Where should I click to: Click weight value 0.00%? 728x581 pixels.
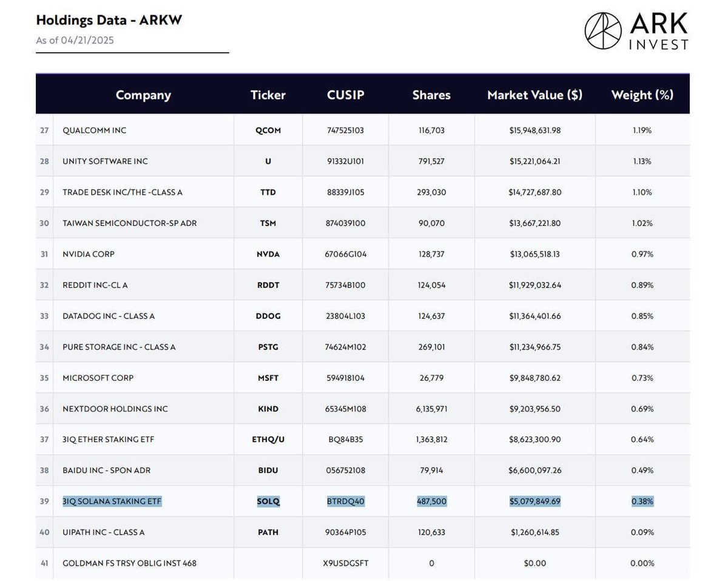coord(642,563)
